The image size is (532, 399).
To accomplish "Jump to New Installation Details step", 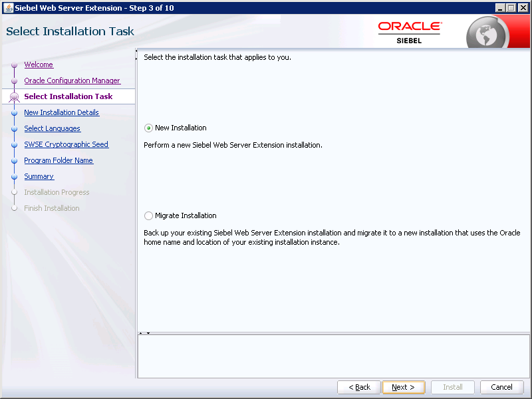I will (x=61, y=112).
